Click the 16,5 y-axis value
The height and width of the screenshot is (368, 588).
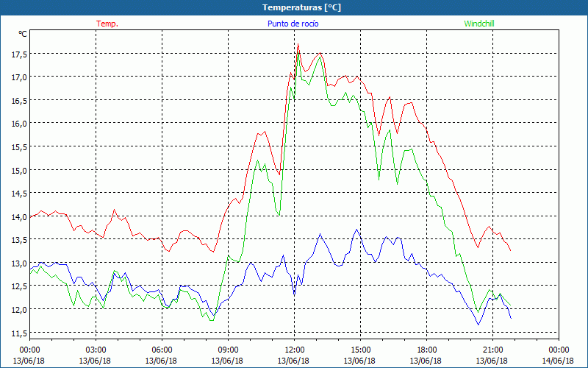[20, 101]
